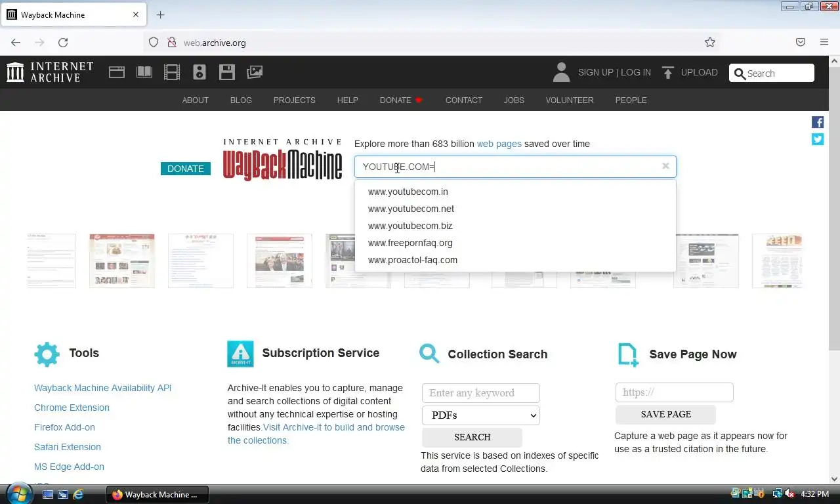Bookmark this page with the star
The height and width of the screenshot is (504, 840).
tap(710, 43)
